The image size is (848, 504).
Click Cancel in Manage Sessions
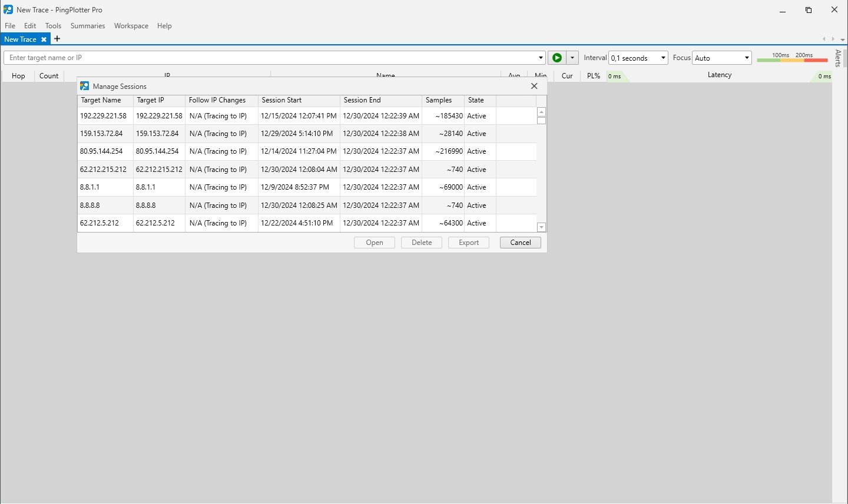point(520,243)
